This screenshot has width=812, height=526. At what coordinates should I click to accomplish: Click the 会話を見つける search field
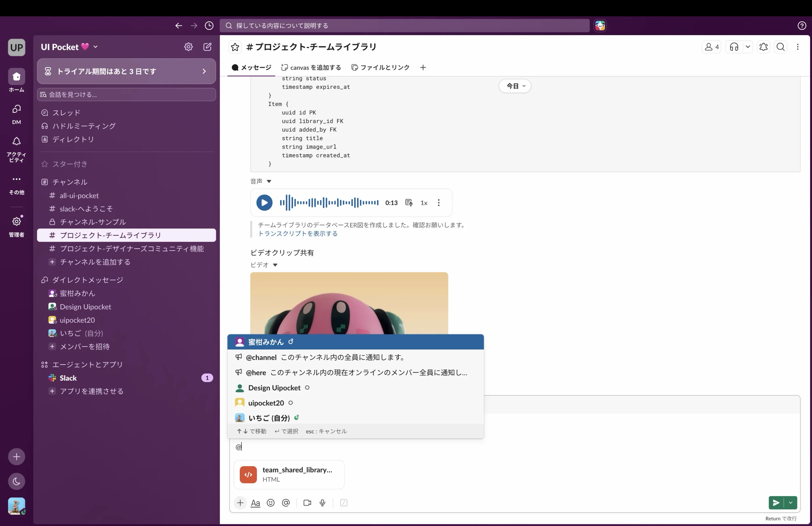click(126, 95)
